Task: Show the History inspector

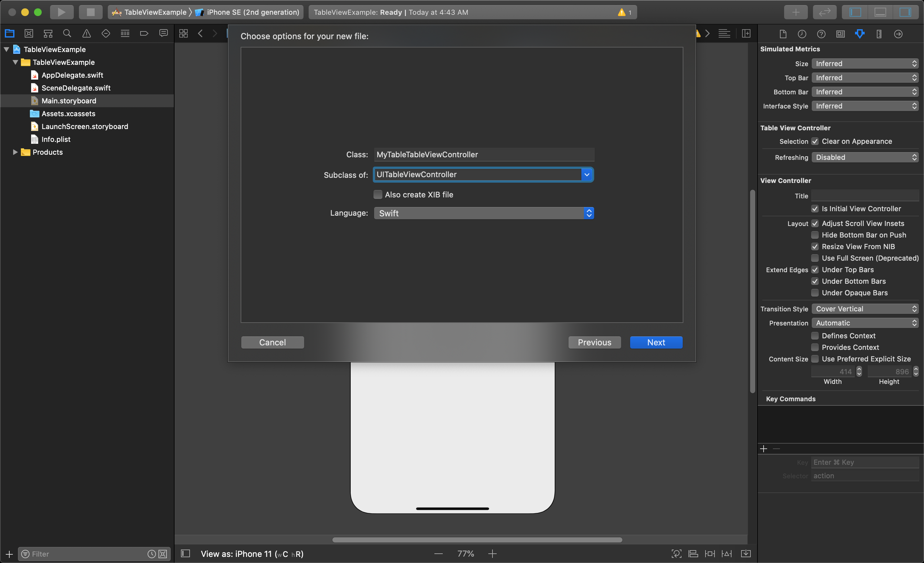Action: pyautogui.click(x=802, y=34)
